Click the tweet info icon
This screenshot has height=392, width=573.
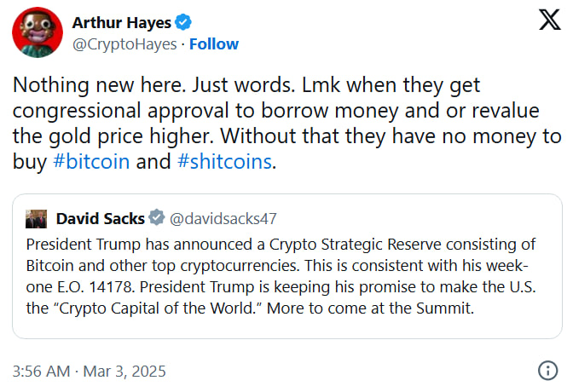pos(547,371)
